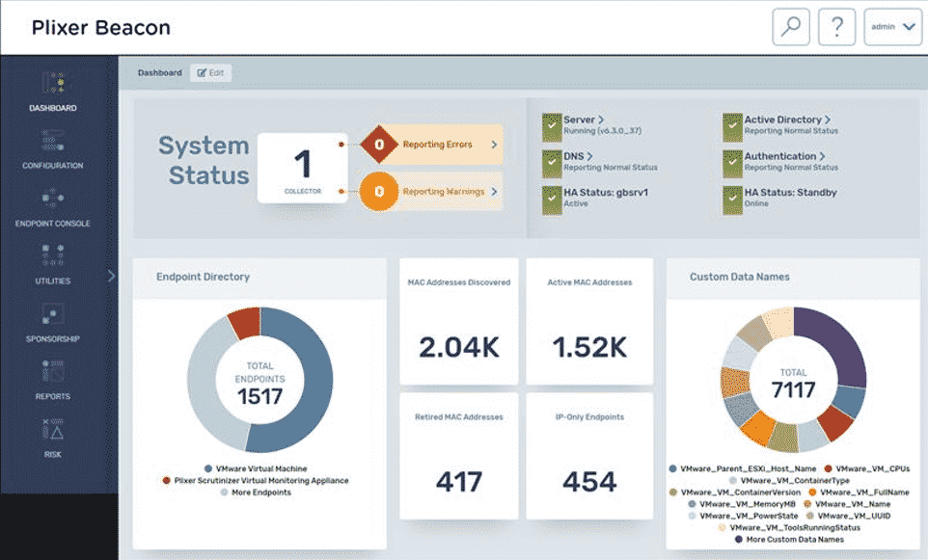Expand Reporting Warnings chevron
The image size is (928, 560).
(x=494, y=192)
